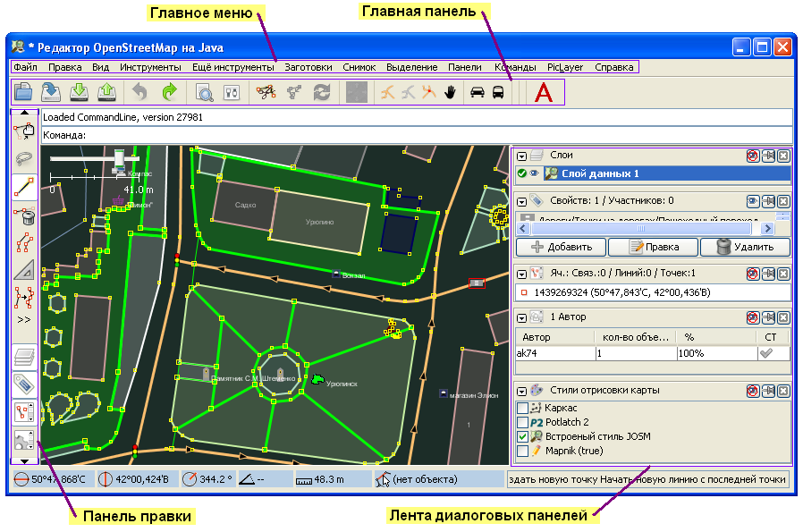Screen dimensions: 803x532
Task: Collapse the Слои panel
Action: (x=522, y=156)
